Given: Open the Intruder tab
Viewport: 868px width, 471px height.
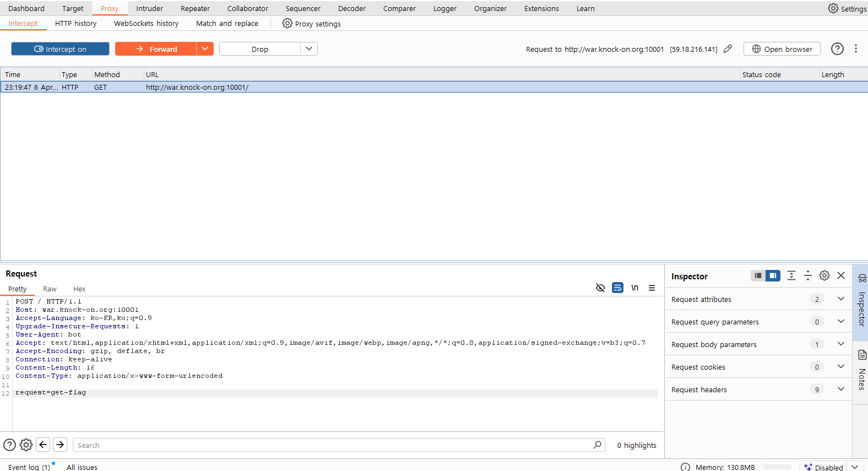Looking at the screenshot, I should tap(150, 8).
